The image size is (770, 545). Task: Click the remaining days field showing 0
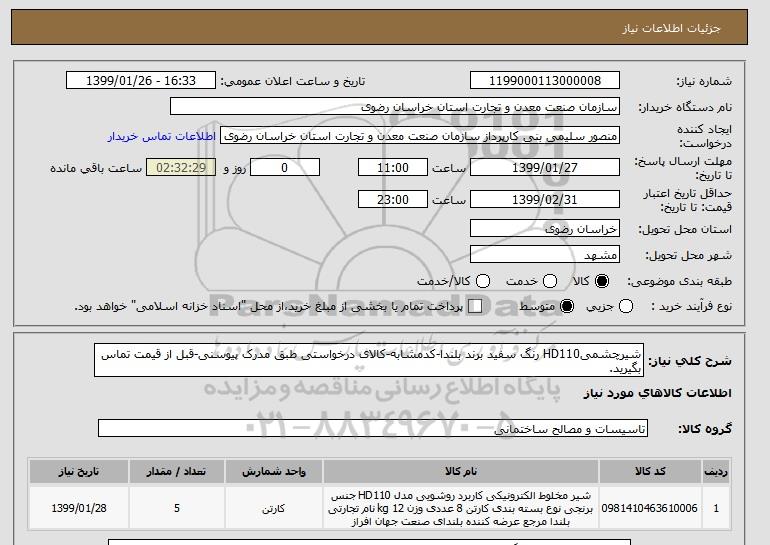285,167
